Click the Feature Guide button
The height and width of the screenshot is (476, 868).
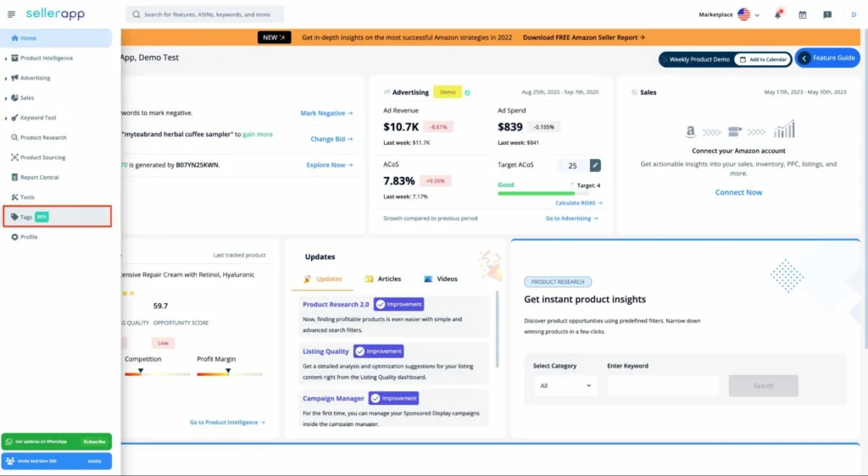tap(827, 58)
